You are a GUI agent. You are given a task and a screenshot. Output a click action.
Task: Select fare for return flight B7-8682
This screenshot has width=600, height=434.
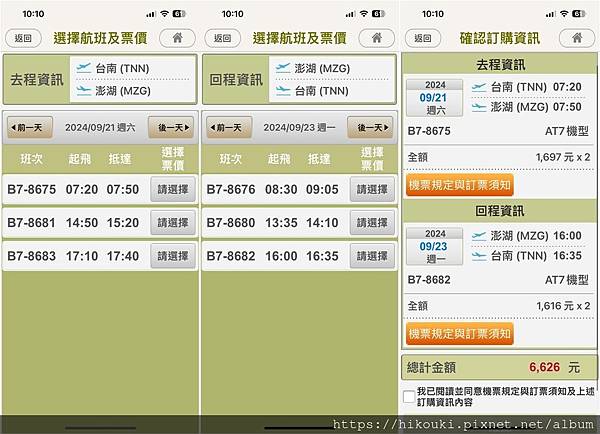[372, 256]
